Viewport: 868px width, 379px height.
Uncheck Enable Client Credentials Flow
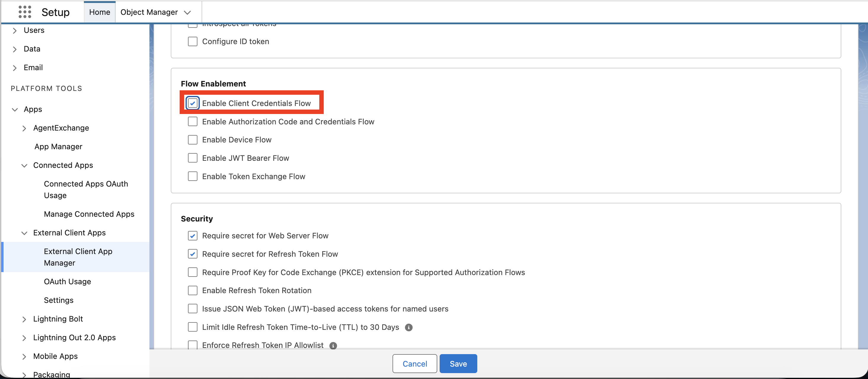192,103
